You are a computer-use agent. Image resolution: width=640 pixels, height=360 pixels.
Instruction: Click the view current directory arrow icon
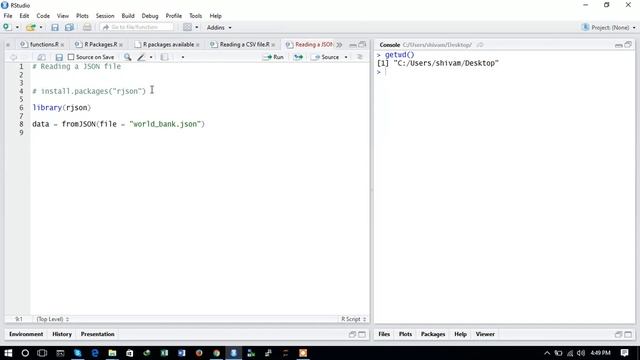[x=480, y=45]
